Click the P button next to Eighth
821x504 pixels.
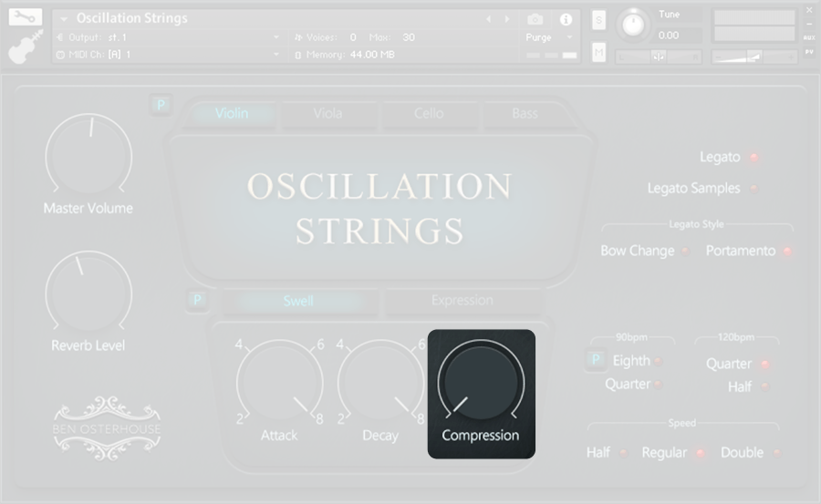pyautogui.click(x=596, y=360)
